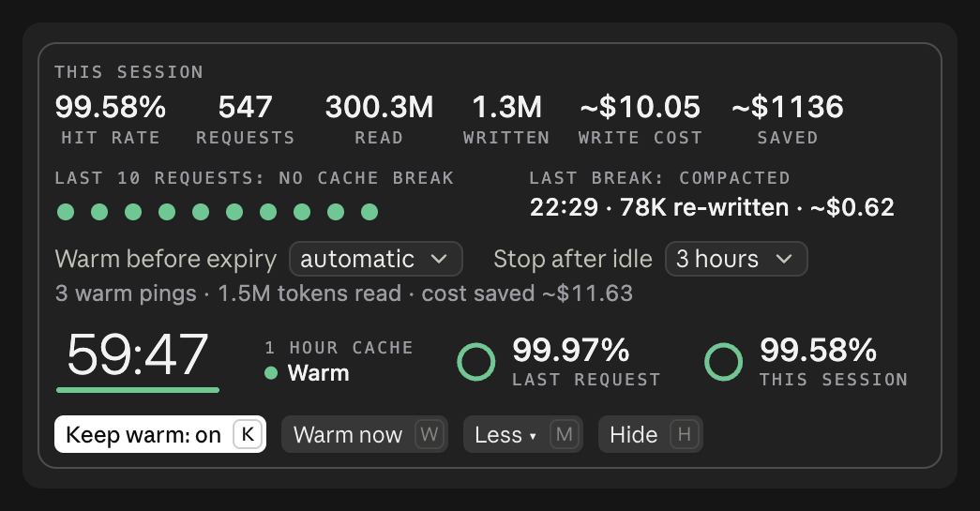Image resolution: width=980 pixels, height=511 pixels.
Task: Click the 3 warm pings summary line
Action: (344, 293)
